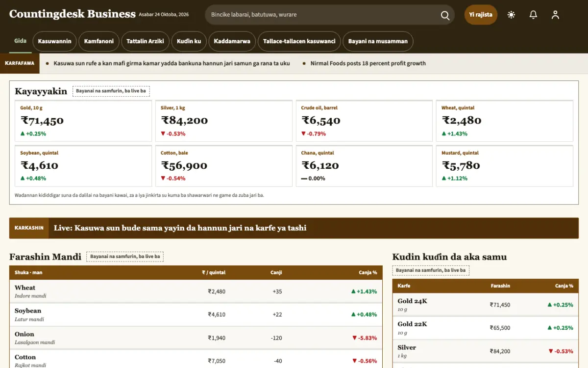Click the Kayayyakin section heading
This screenshot has height=368, width=588.
tap(41, 91)
